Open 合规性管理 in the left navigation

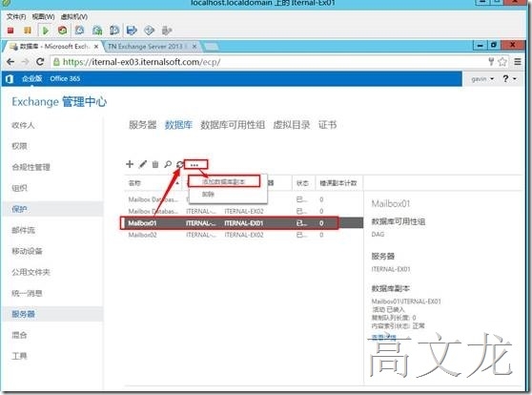click(31, 167)
